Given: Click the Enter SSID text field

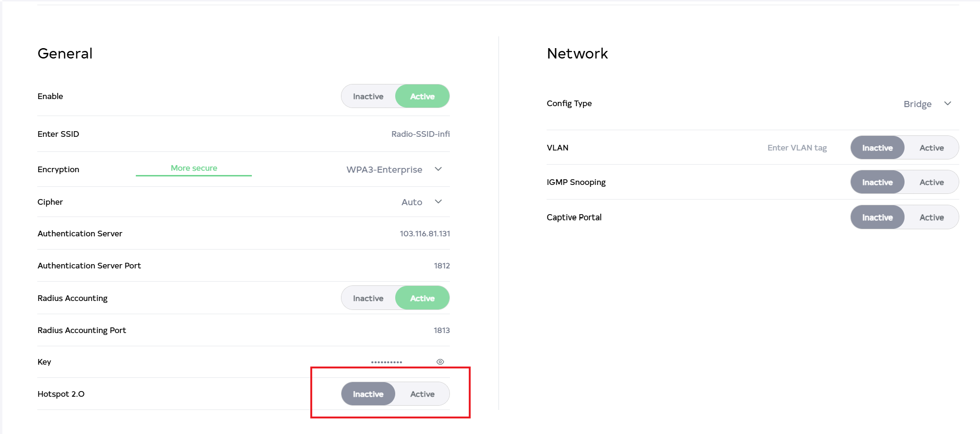Looking at the screenshot, I should tap(420, 134).
